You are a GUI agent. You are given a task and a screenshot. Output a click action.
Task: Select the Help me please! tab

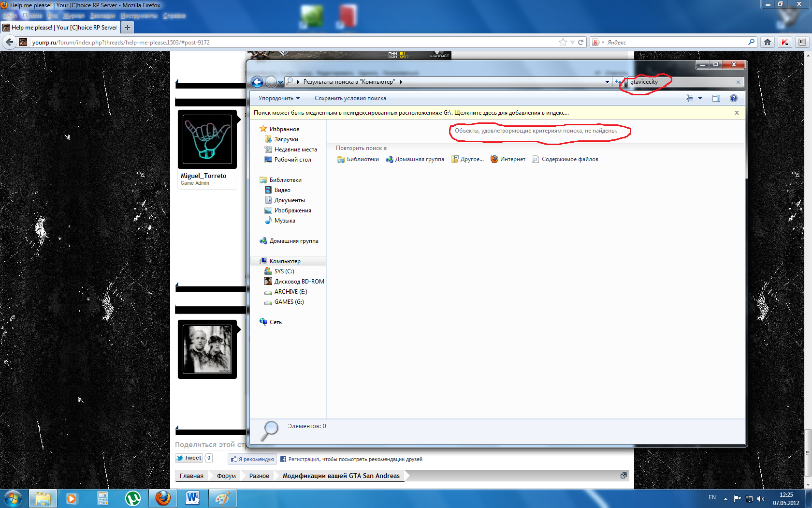60,28
